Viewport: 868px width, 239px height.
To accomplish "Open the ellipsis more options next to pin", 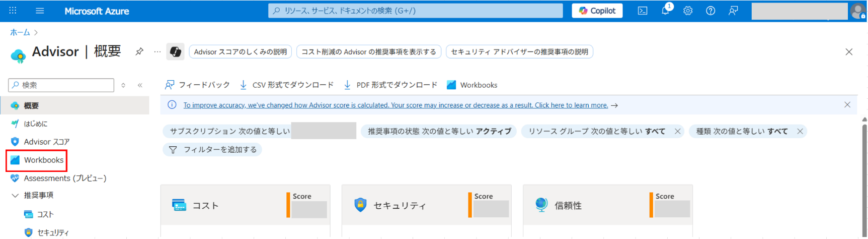I will point(157,51).
